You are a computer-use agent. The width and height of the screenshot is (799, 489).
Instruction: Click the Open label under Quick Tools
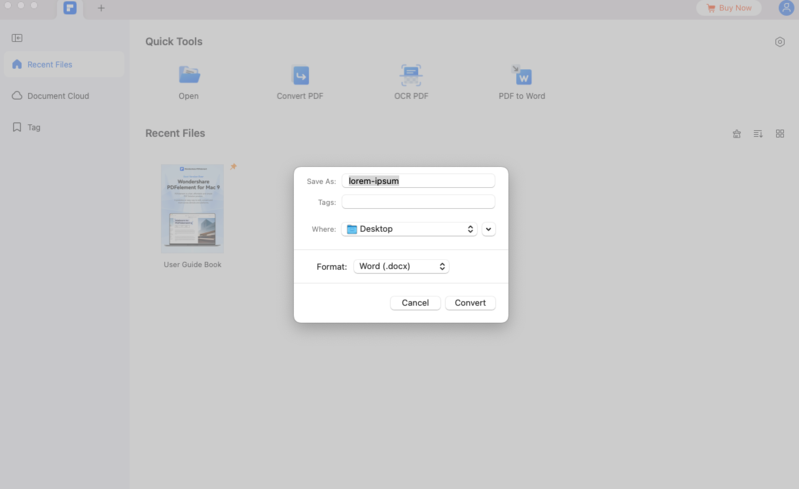click(x=189, y=96)
